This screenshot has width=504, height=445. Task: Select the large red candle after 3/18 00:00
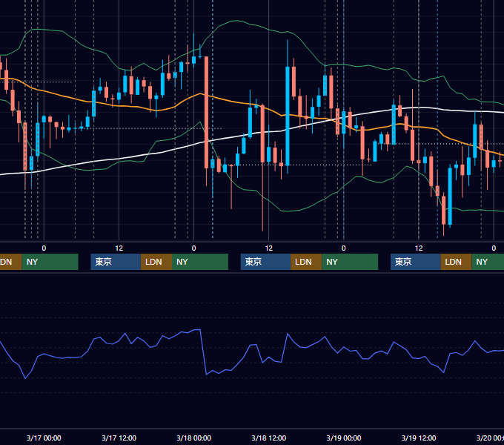[206, 112]
